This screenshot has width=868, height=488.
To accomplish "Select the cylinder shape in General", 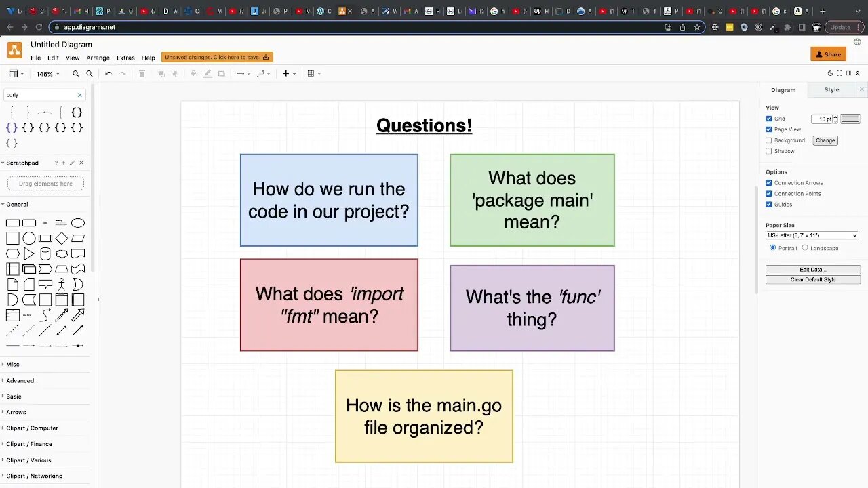I will tap(45, 254).
